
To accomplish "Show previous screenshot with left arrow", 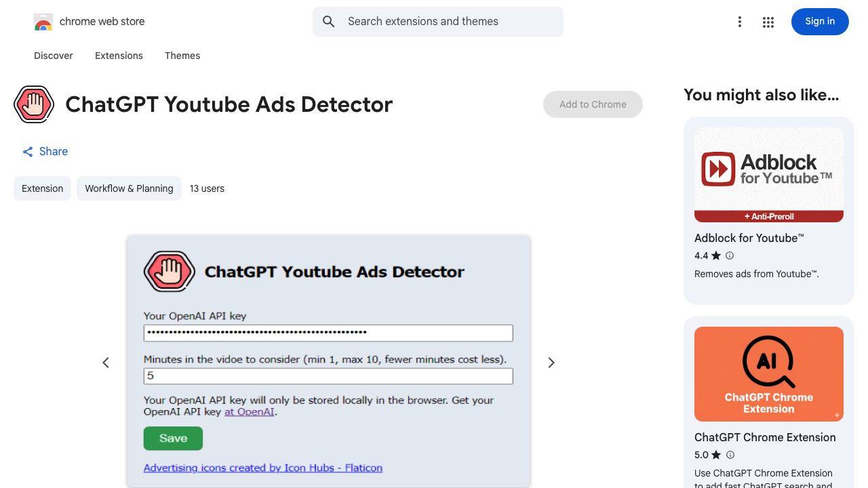I will 106,363.
